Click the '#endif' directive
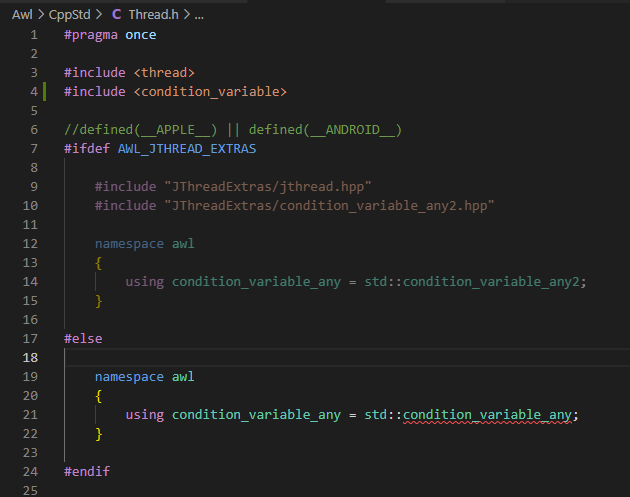630x497 pixels. (x=87, y=472)
